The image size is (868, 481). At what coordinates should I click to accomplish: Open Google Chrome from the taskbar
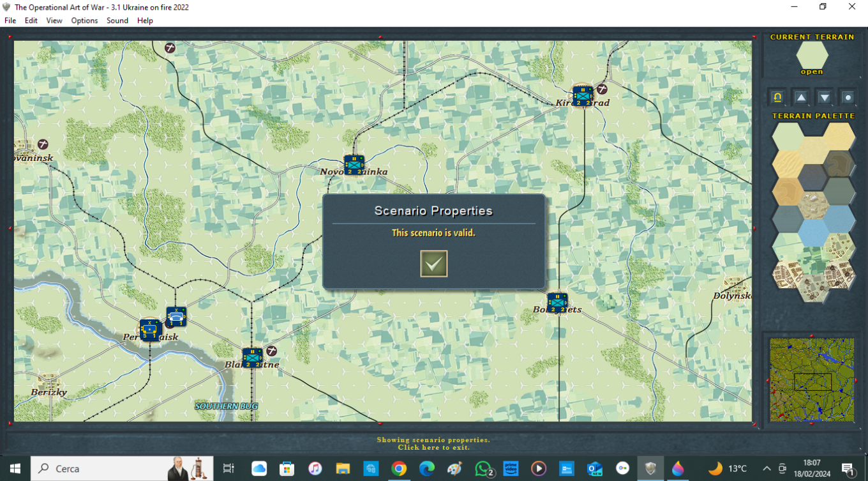click(x=399, y=469)
